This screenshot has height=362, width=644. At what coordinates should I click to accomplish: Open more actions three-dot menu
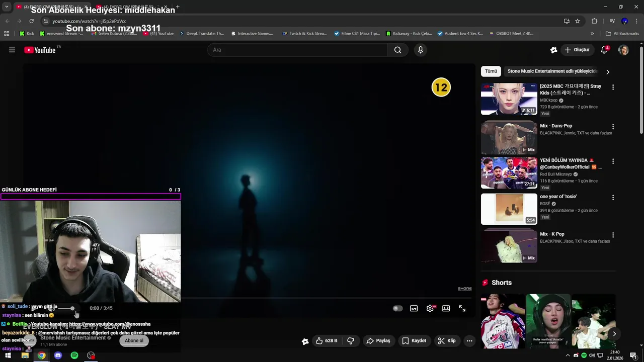pyautogui.click(x=469, y=341)
